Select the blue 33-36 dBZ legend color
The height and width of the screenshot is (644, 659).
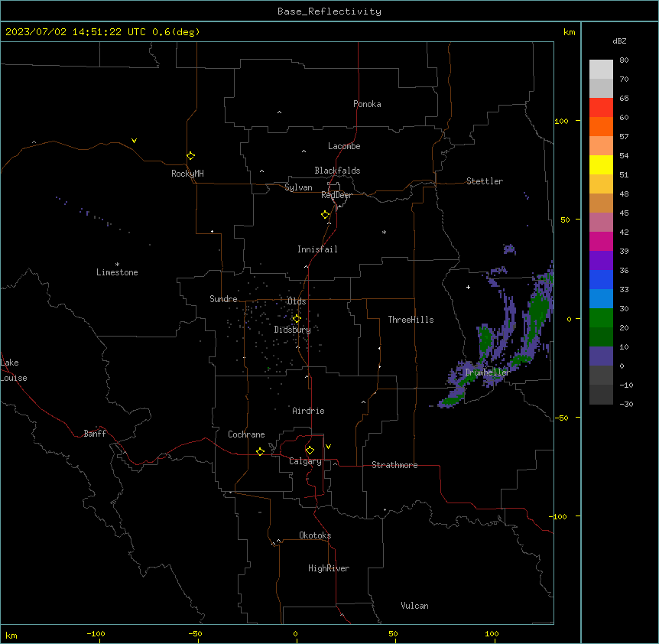tap(601, 280)
